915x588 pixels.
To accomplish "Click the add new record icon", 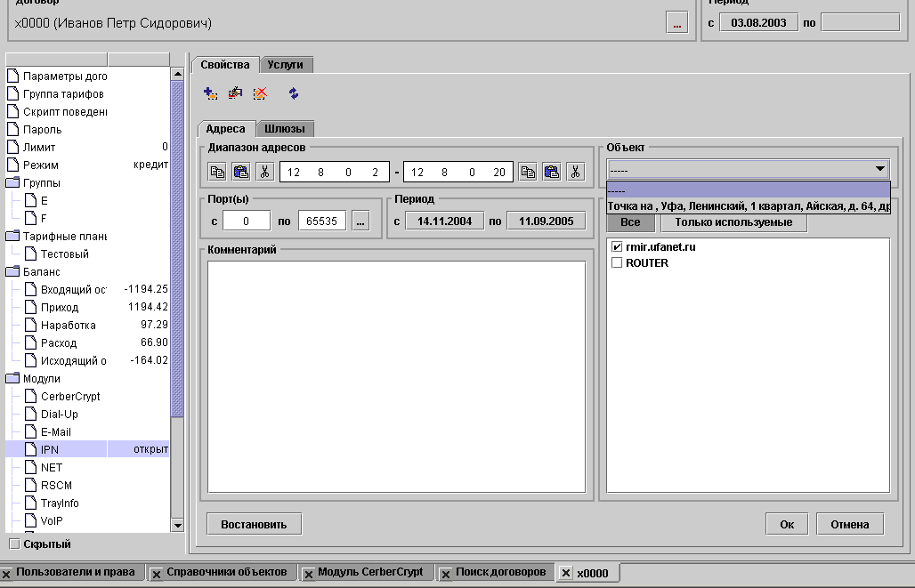I will (x=211, y=93).
